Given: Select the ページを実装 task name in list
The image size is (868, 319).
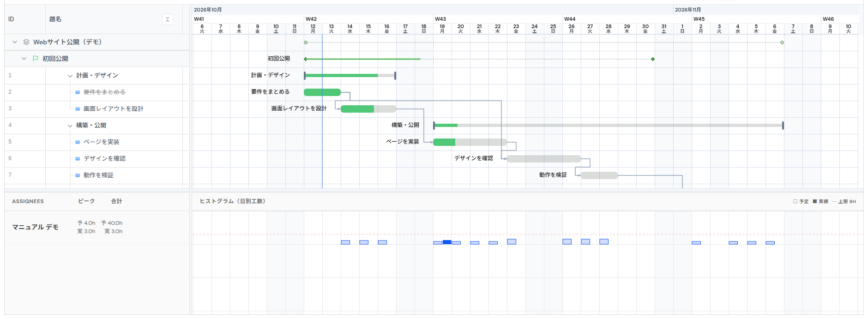Looking at the screenshot, I should pyautogui.click(x=102, y=142).
